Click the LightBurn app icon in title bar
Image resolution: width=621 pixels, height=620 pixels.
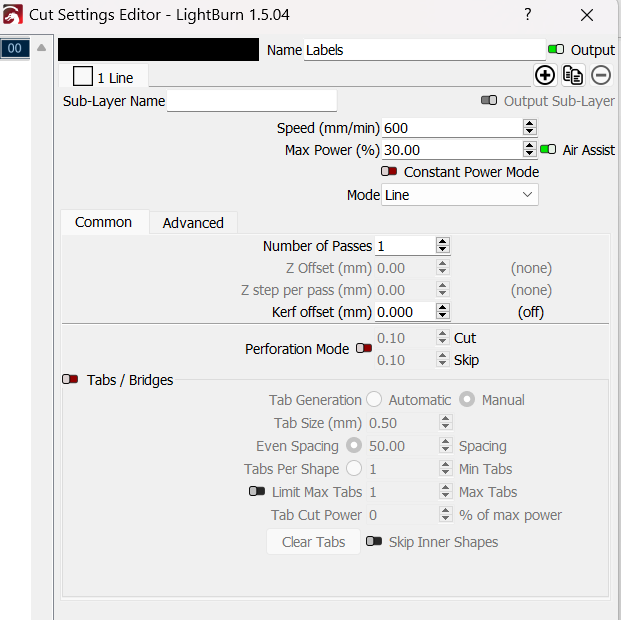(x=14, y=15)
